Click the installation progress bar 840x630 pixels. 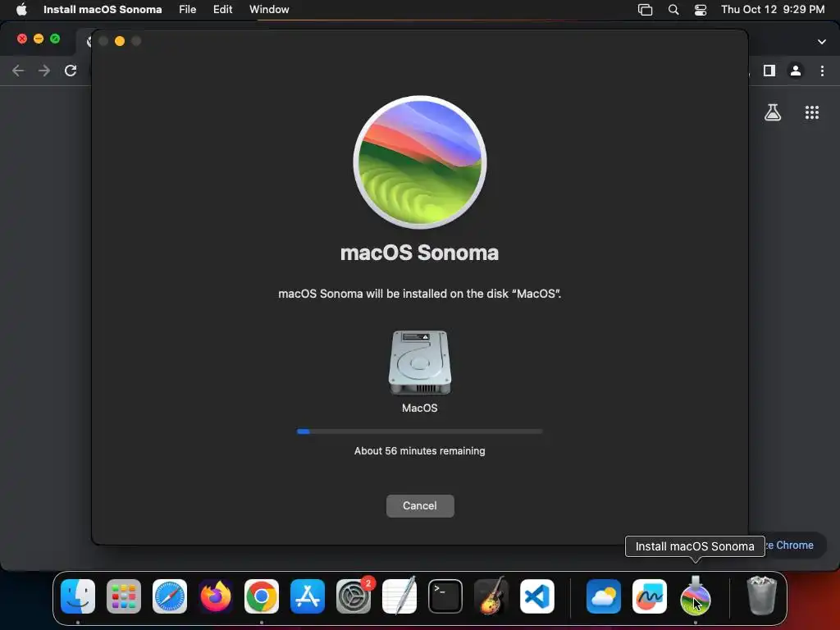(419, 431)
